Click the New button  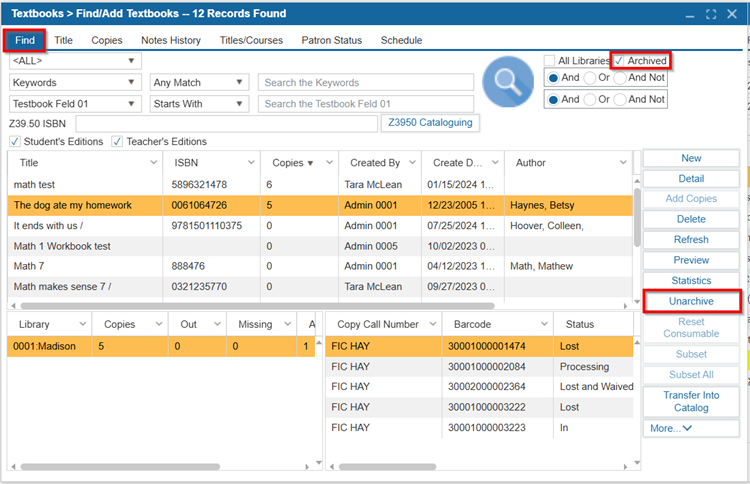click(691, 158)
